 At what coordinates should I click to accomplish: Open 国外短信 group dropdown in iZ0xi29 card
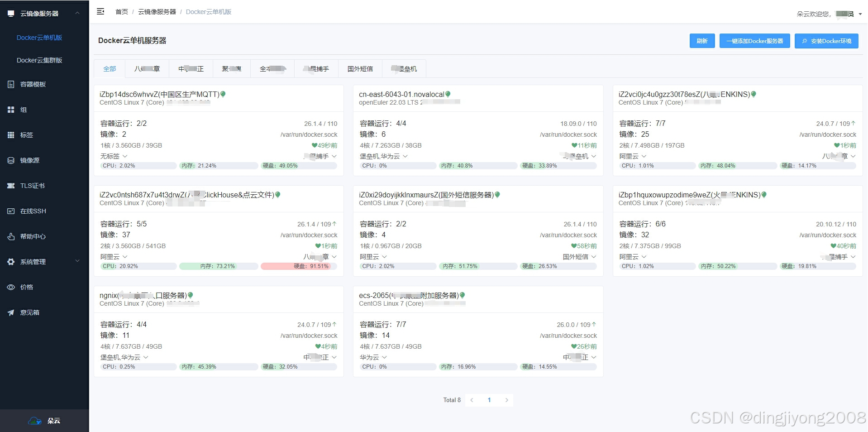580,257
